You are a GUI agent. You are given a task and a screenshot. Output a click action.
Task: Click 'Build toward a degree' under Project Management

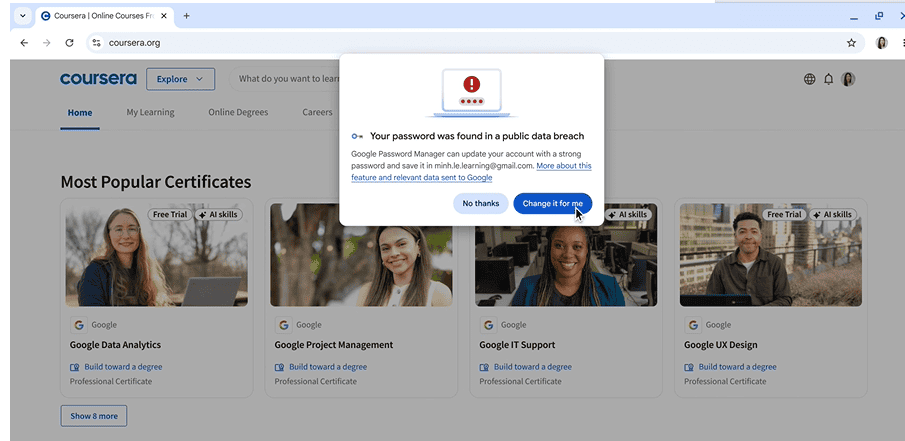click(328, 367)
